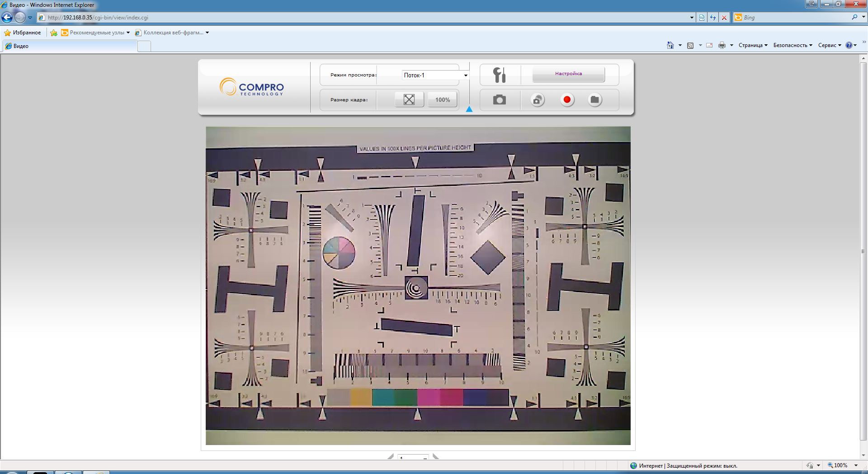Toggle fit-to-window frame size button
The image size is (868, 474).
click(x=409, y=100)
